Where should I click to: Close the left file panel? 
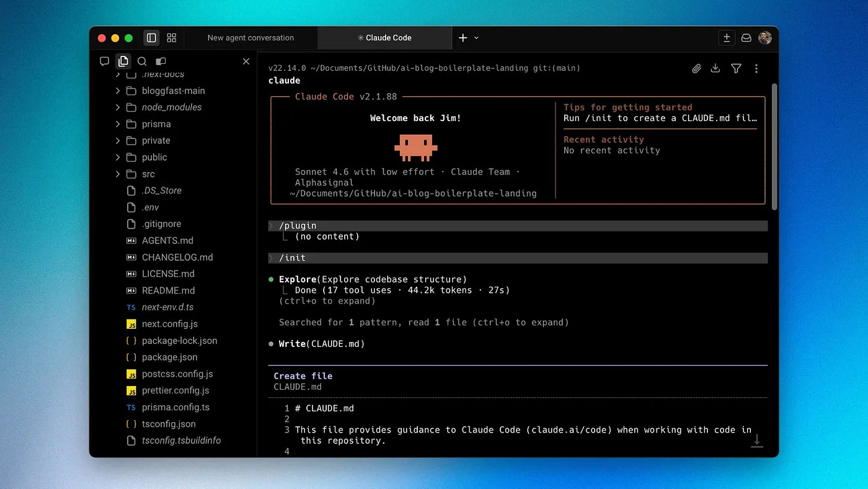coord(246,61)
